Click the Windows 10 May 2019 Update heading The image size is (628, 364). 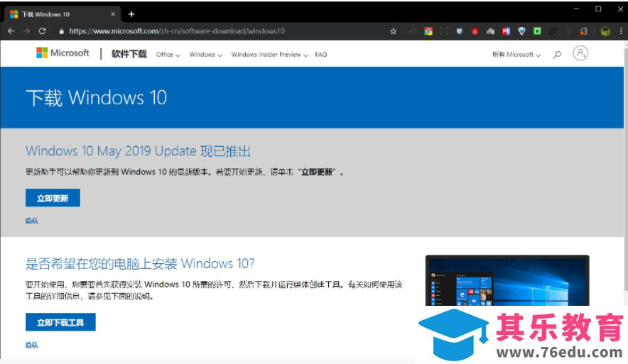pyautogui.click(x=139, y=151)
